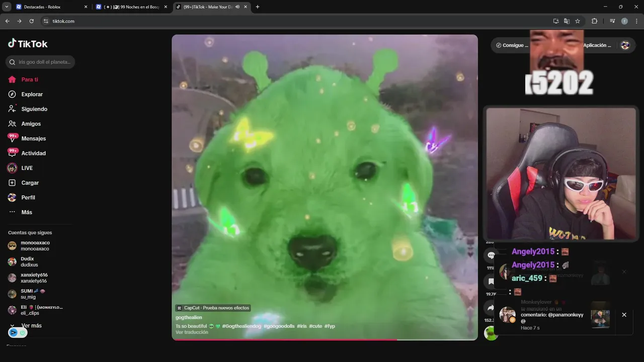This screenshot has height=362, width=644.
Task: Save the video with the bookmark icon
Action: point(491,282)
